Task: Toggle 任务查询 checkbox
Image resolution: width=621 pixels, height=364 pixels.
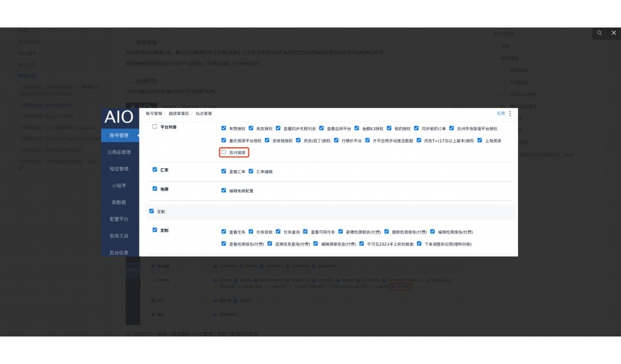Action: click(x=278, y=232)
